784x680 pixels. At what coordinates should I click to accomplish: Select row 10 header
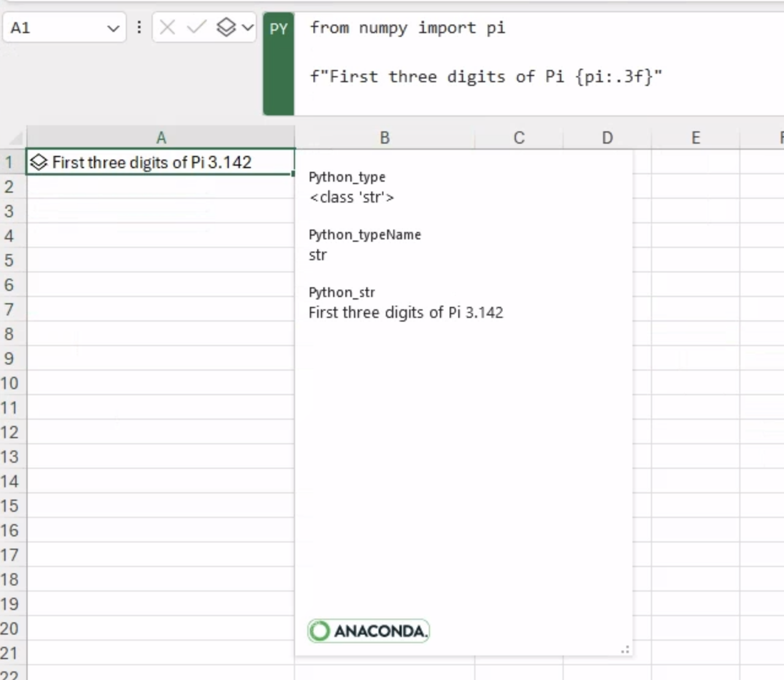(10, 384)
